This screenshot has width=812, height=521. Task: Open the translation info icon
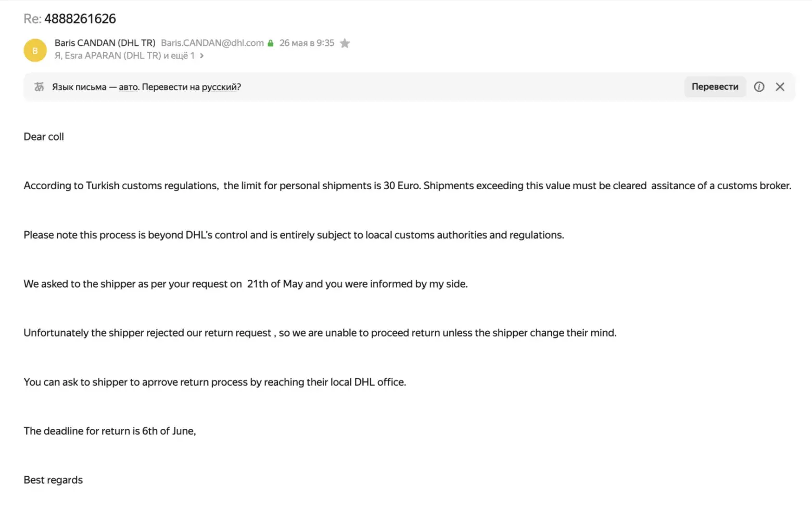[759, 87]
